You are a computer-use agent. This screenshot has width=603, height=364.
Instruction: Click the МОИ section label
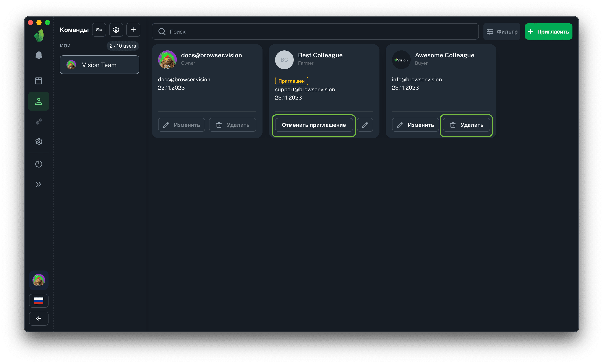[x=65, y=46]
